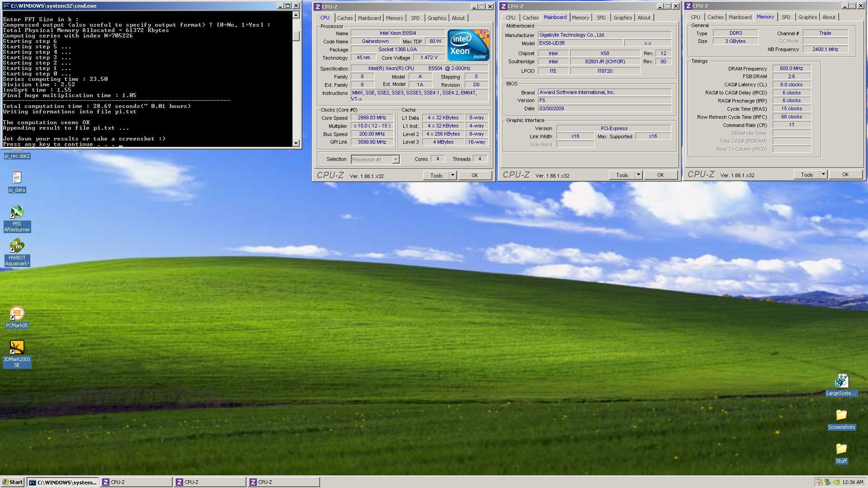This screenshot has height=488, width=868.
Task: Open LargeSystem desktop icon
Action: [x=841, y=385]
